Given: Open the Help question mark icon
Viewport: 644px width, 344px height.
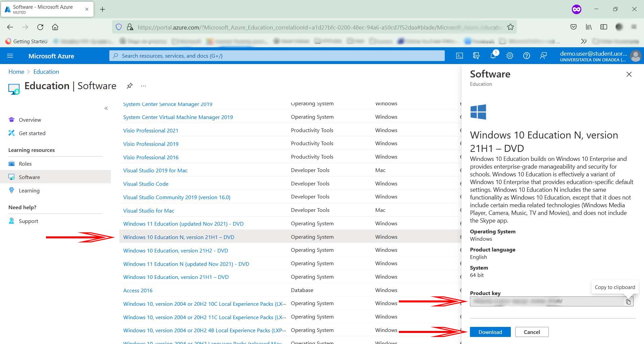Looking at the screenshot, I should (x=527, y=56).
